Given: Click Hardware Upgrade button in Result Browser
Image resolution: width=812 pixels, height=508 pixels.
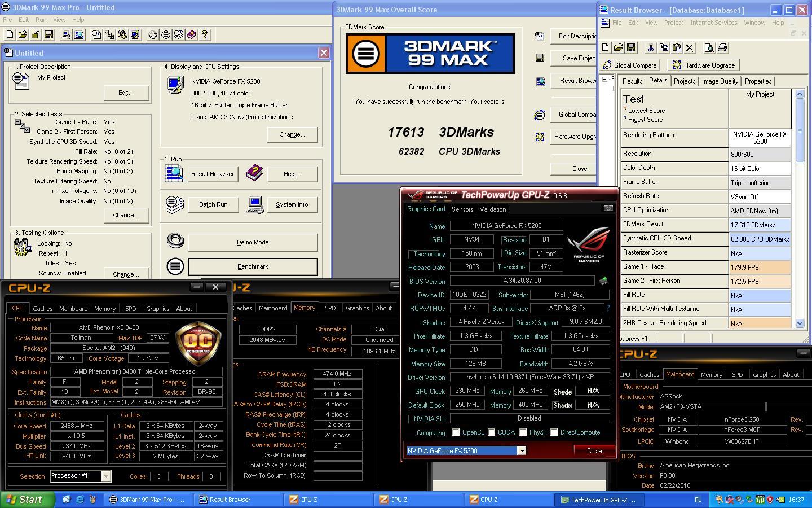Looking at the screenshot, I should point(703,65).
